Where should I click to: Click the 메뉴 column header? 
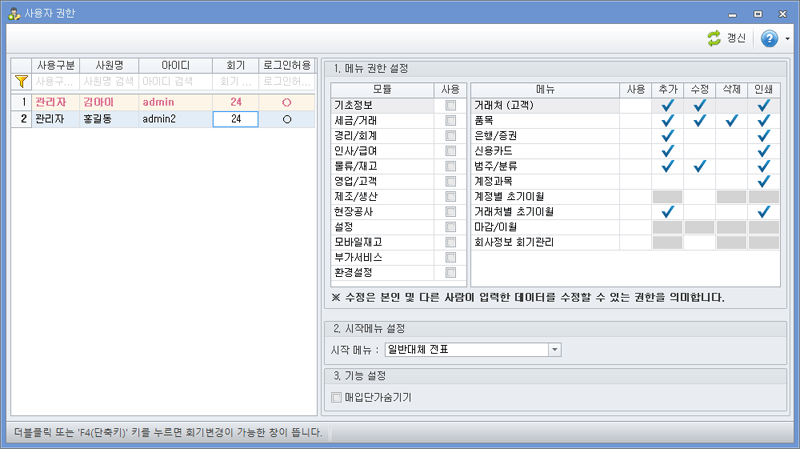545,90
